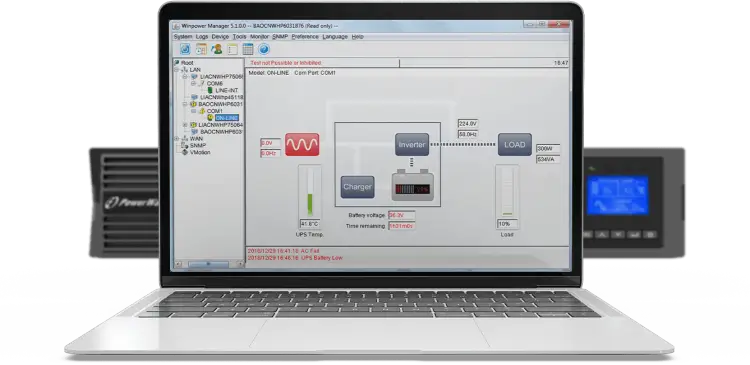Image resolution: width=750 pixels, height=365 pixels.
Task: Select the WAN node in the tree
Action: 196,139
